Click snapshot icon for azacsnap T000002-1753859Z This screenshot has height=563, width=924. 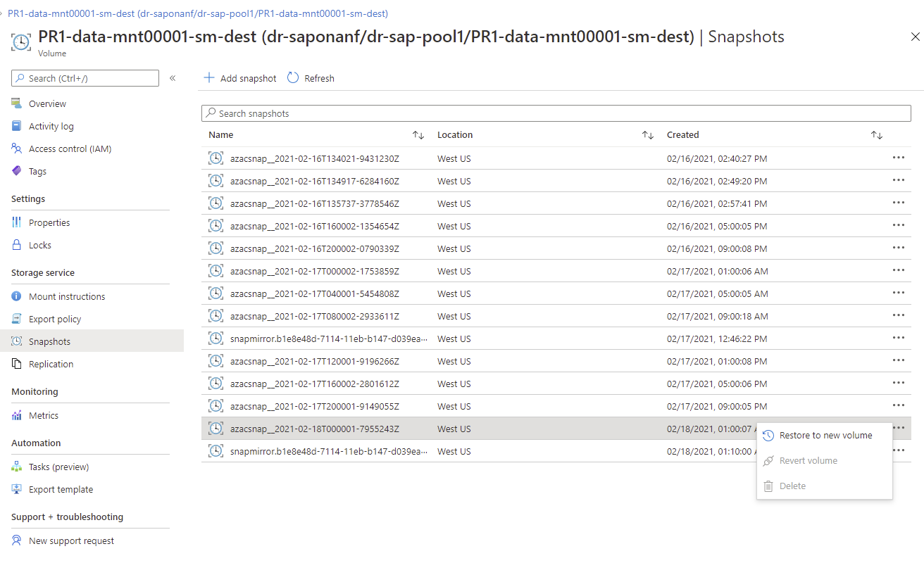216,271
